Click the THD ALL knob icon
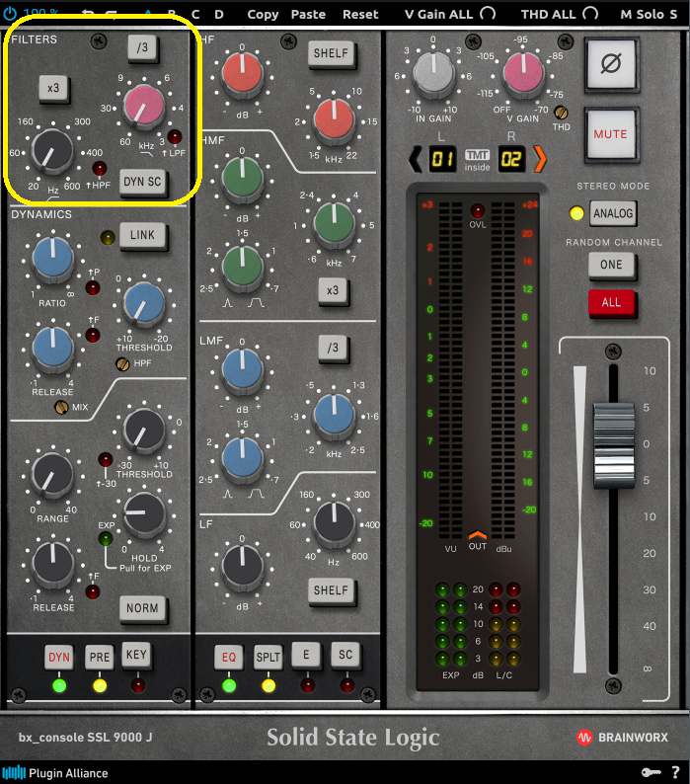 click(590, 13)
